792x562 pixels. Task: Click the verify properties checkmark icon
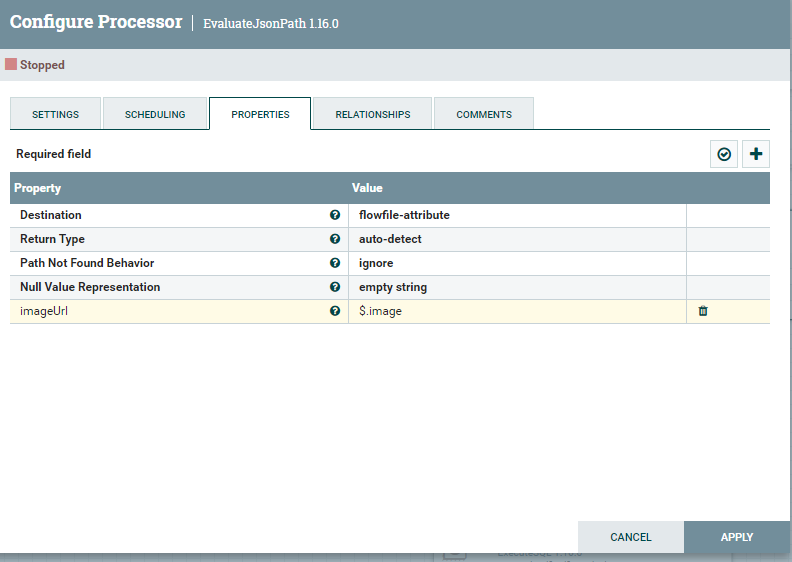click(x=724, y=154)
